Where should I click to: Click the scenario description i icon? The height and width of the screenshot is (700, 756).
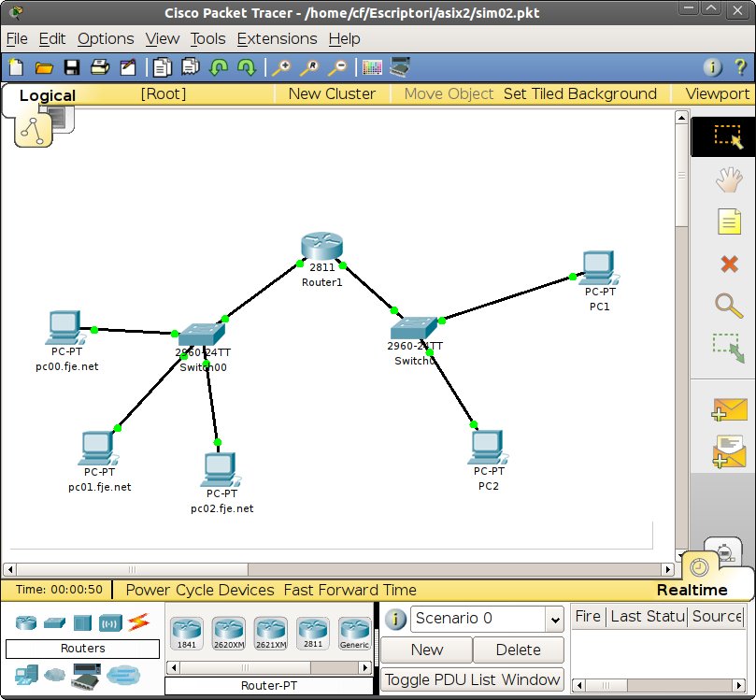pos(395,619)
